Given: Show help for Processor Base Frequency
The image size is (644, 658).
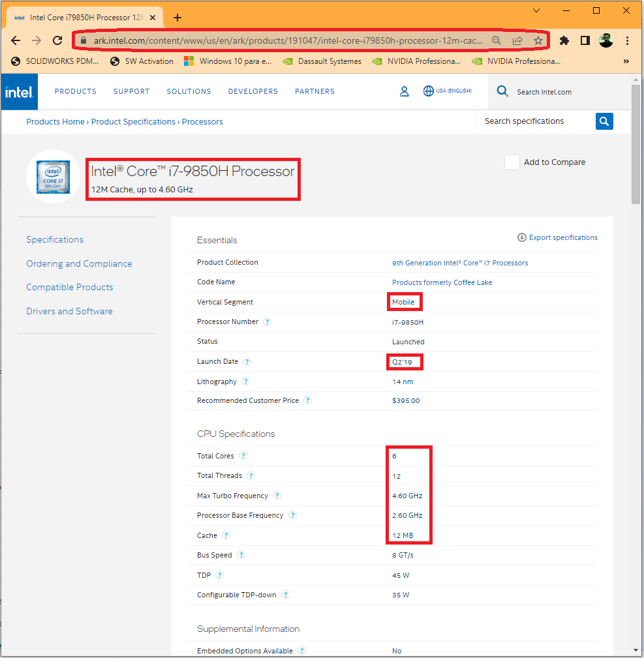Looking at the screenshot, I should pos(292,515).
